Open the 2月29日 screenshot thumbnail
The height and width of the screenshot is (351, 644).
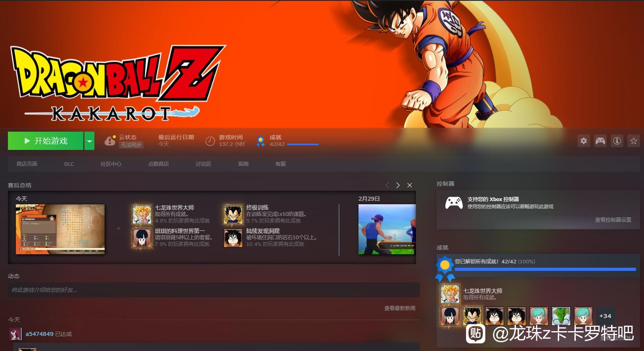point(387,229)
